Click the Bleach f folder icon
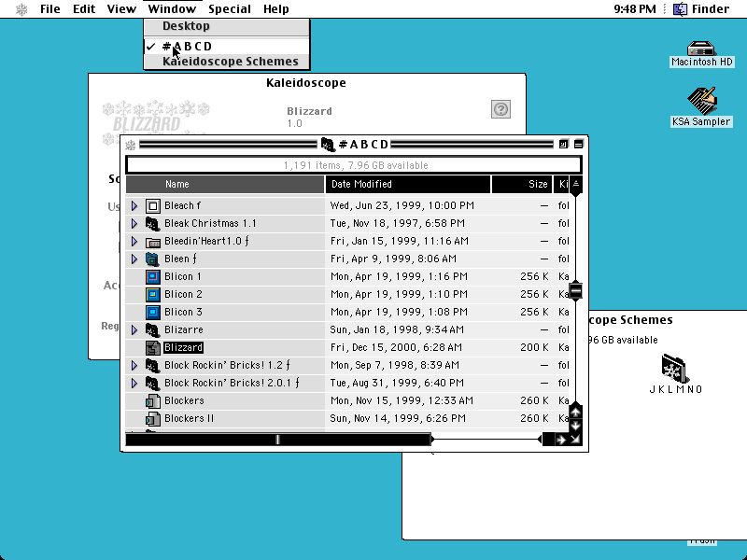This screenshot has width=747, height=560. tap(153, 205)
